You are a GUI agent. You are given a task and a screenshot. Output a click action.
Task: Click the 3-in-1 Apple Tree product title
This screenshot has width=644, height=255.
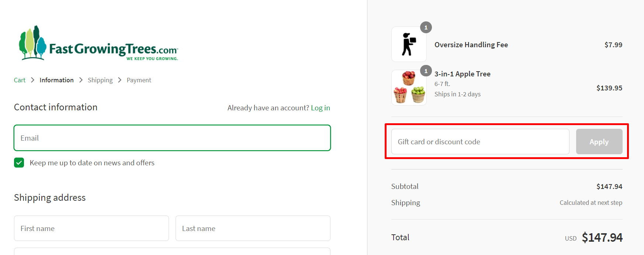click(x=462, y=74)
